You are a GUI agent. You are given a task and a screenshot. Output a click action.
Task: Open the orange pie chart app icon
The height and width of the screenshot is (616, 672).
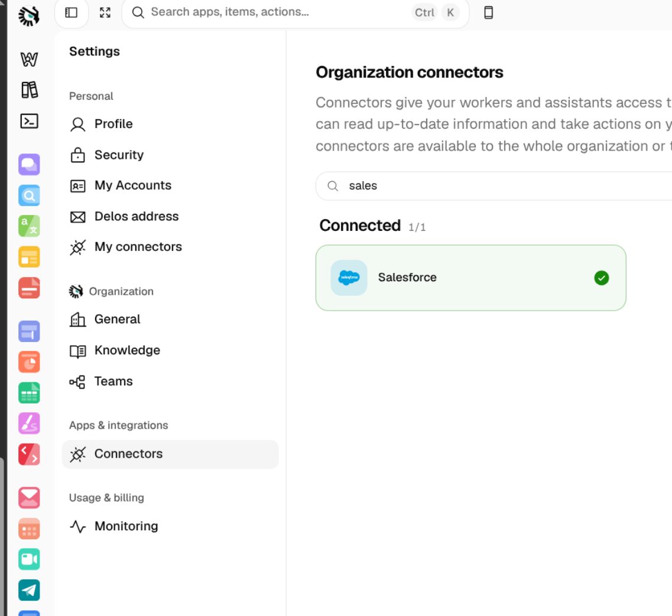tap(29, 363)
